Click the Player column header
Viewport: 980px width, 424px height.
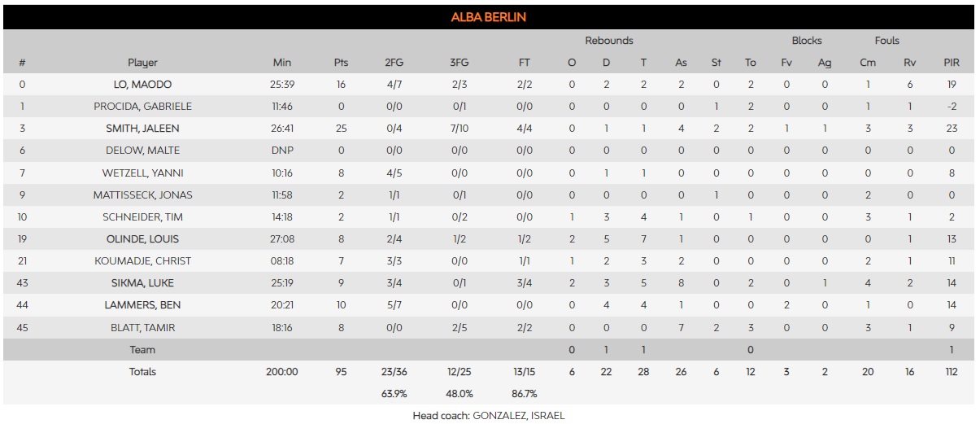click(142, 63)
